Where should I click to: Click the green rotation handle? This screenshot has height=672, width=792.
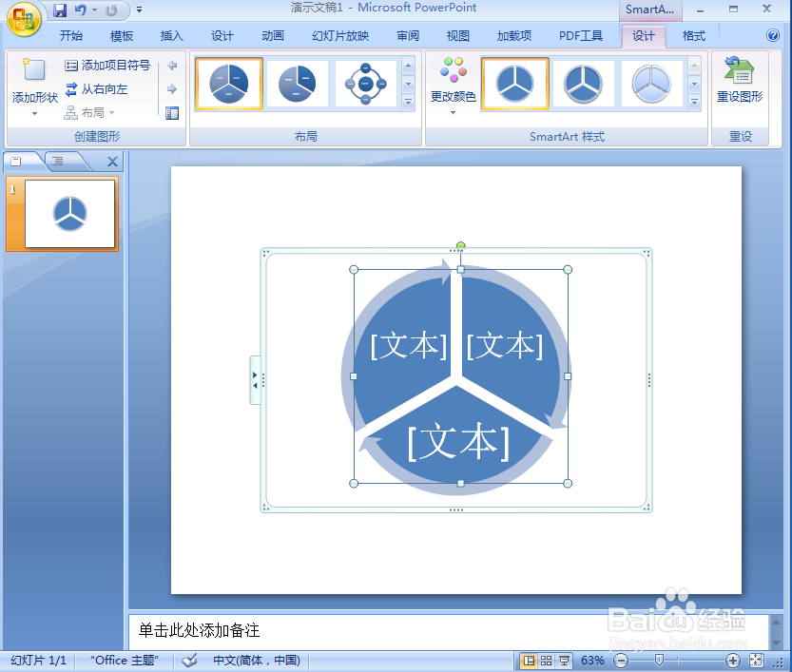point(460,246)
